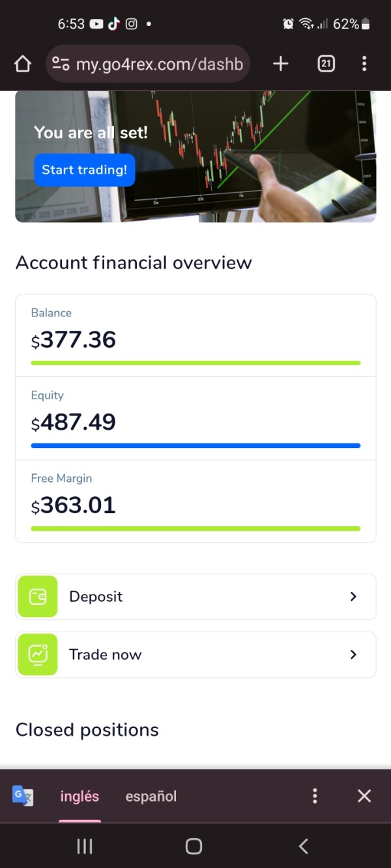
Task: Tap the Google Translate icon
Action: (23, 796)
